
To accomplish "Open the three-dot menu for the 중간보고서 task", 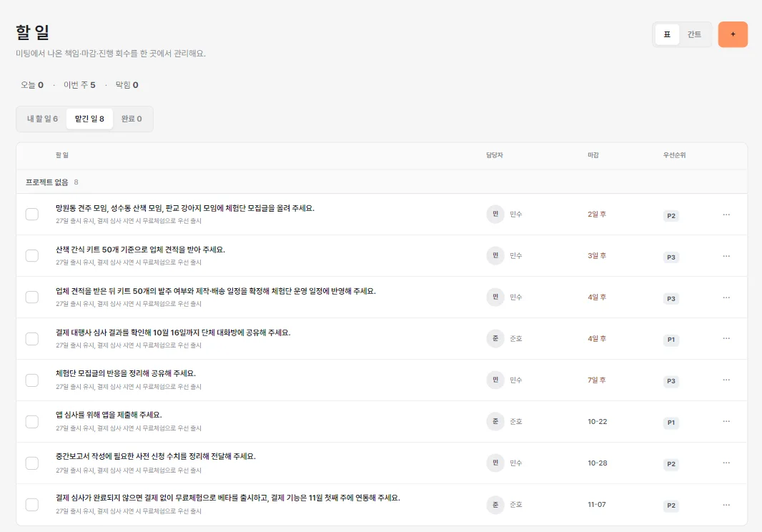I will tap(726, 463).
